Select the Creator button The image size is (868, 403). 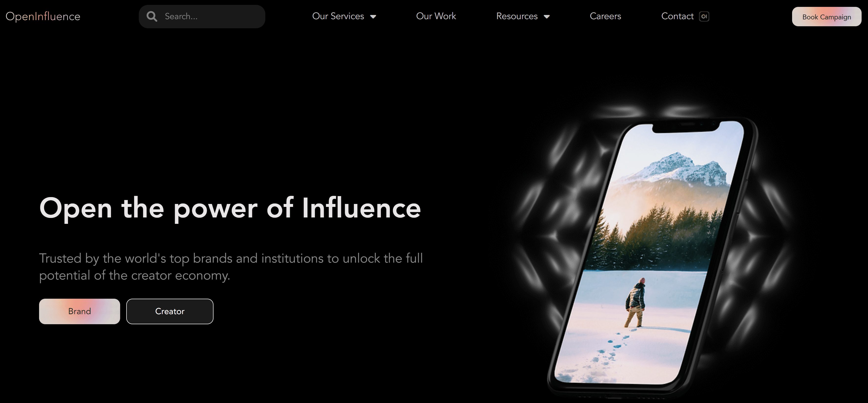coord(170,311)
